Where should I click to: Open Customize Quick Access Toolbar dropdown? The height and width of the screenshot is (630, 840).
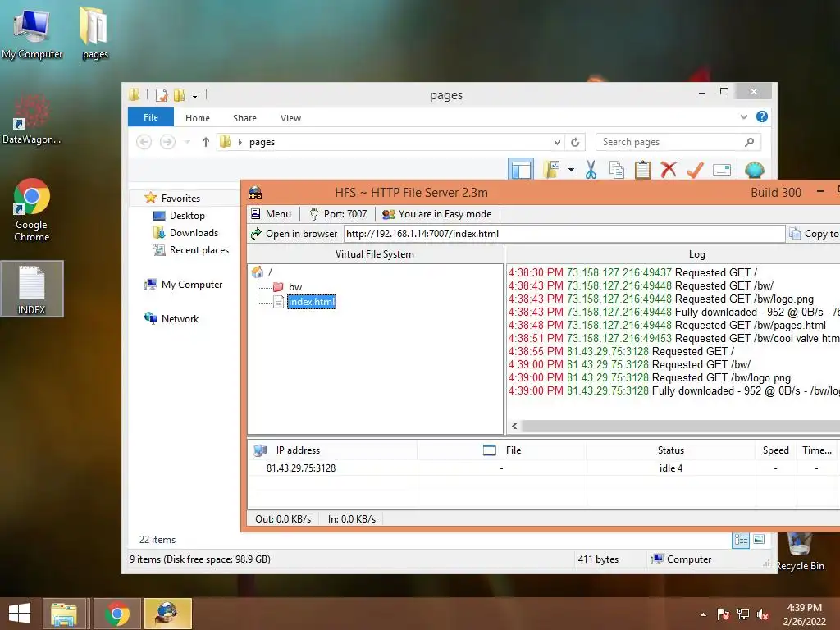point(194,96)
